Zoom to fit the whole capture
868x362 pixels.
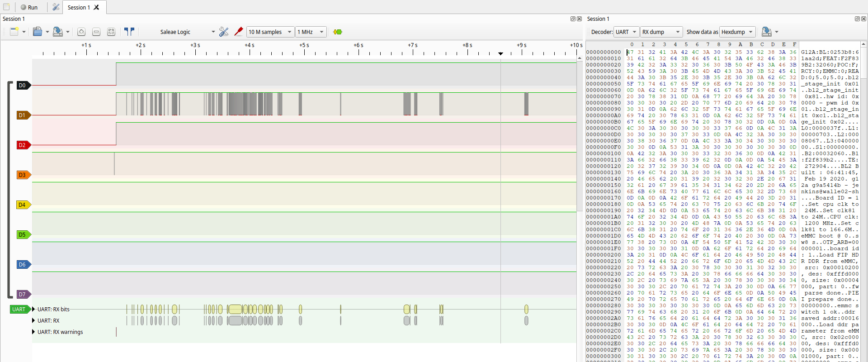pos(111,32)
